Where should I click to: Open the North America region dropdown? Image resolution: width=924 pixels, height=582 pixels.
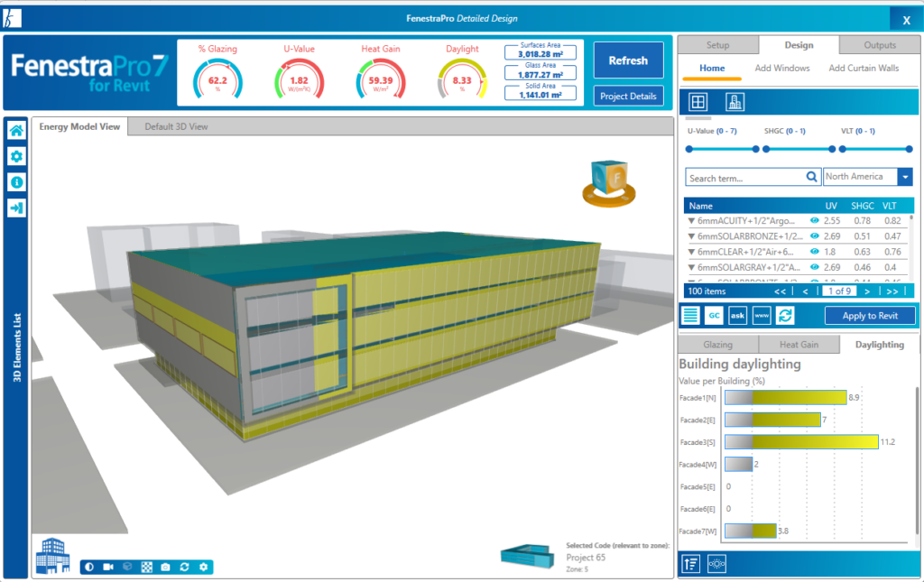[x=905, y=177]
